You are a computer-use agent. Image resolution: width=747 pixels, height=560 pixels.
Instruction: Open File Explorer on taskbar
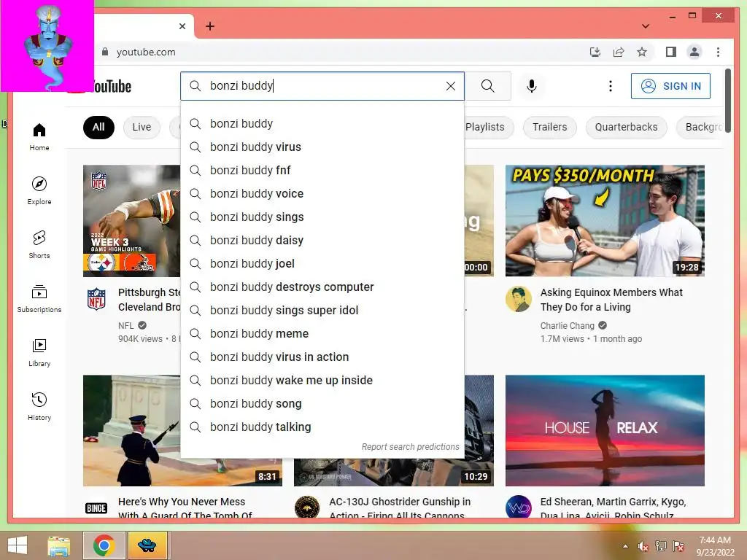(x=58, y=545)
